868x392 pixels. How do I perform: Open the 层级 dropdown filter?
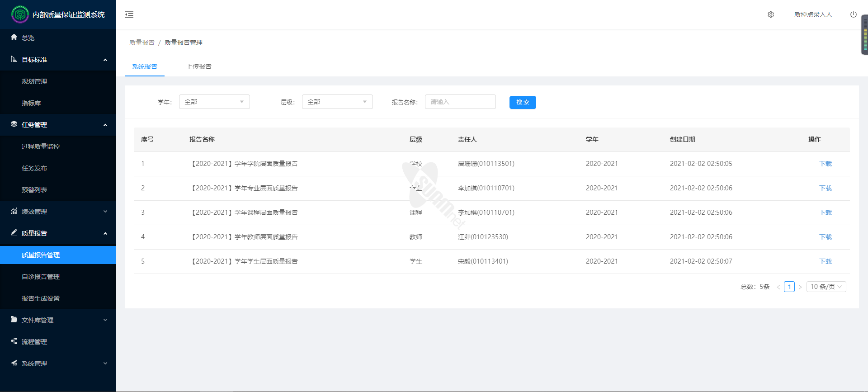[x=337, y=102]
